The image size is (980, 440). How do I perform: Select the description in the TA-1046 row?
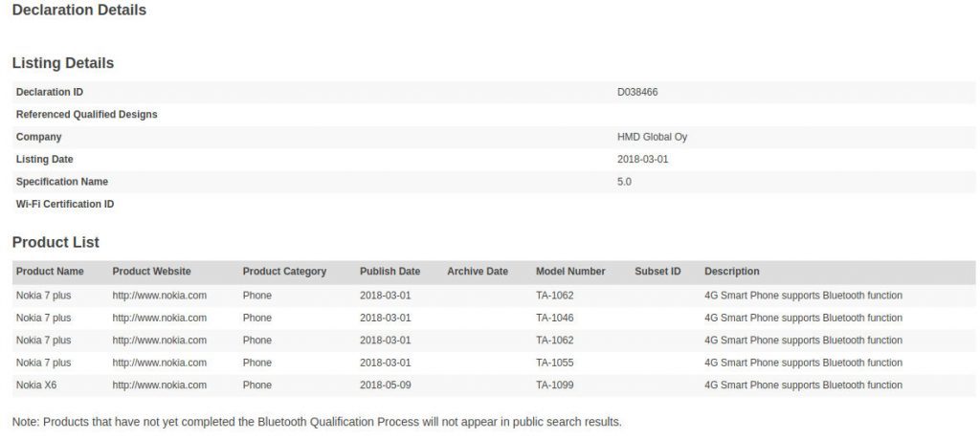[x=803, y=319]
